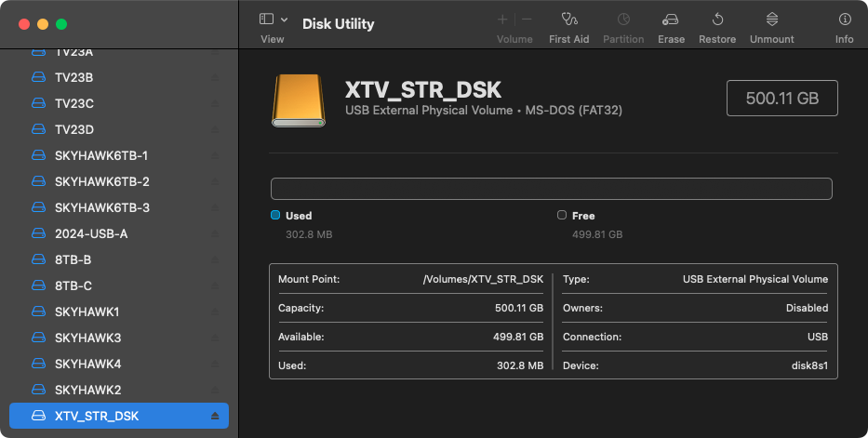This screenshot has height=438, width=868.
Task: Click the Available 499.81 GB table value
Action: (518, 337)
